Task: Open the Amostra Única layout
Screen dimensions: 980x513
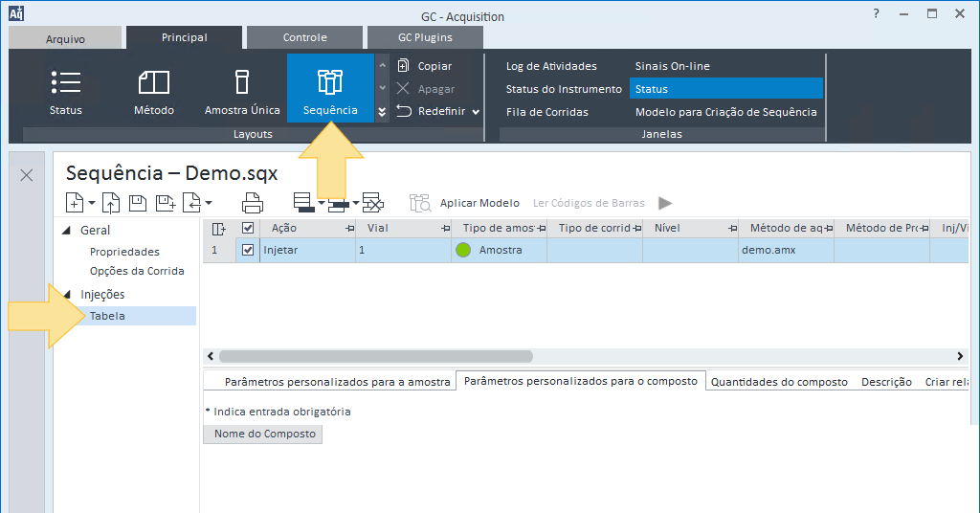Action: 242,93
